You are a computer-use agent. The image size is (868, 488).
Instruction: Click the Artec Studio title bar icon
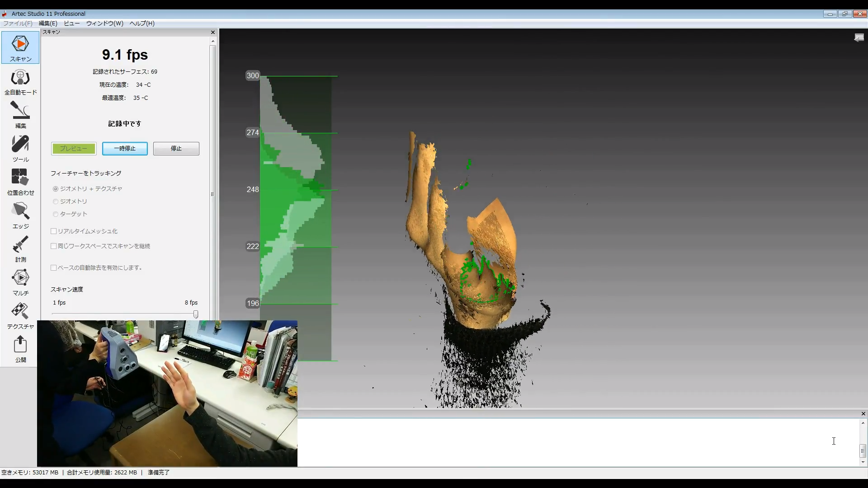click(5, 14)
